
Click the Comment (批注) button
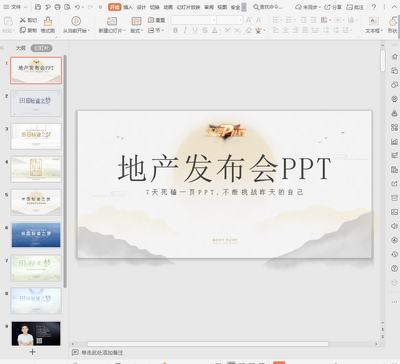click(x=355, y=7)
